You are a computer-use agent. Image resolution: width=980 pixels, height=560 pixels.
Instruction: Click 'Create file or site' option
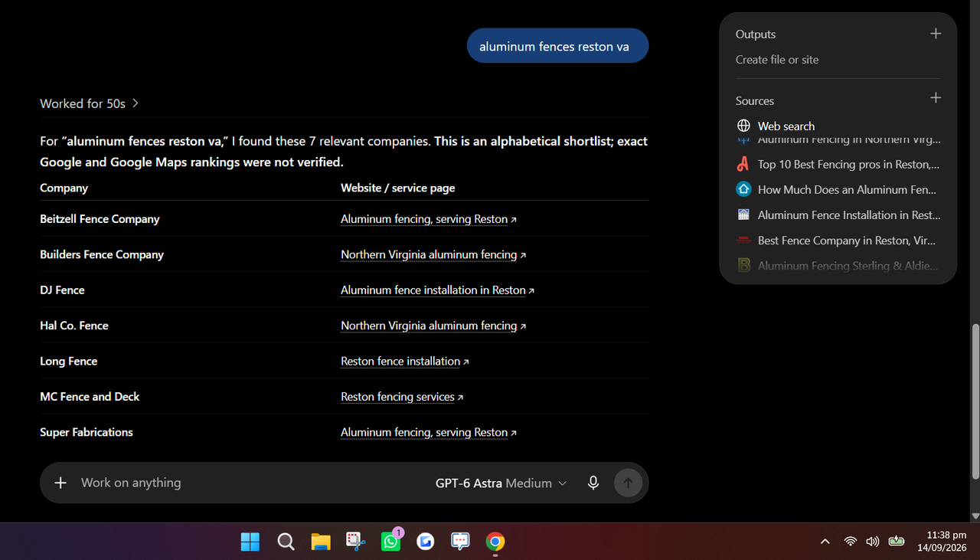(x=777, y=60)
